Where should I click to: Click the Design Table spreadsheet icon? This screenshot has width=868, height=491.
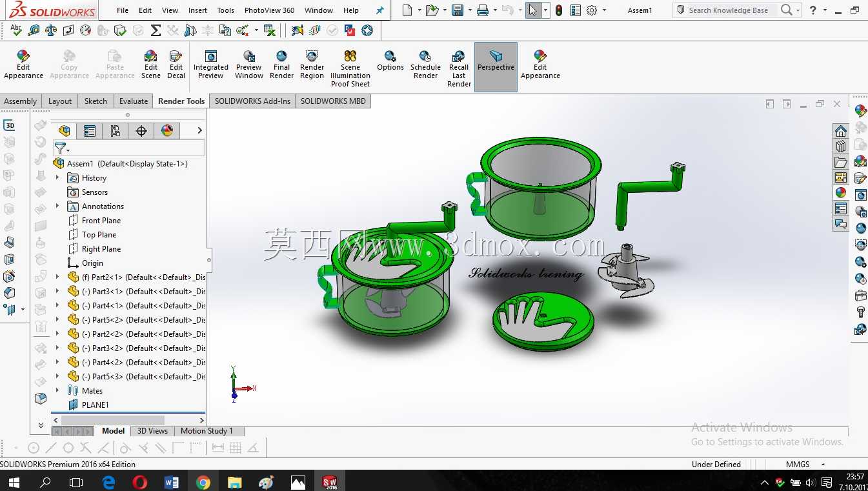point(270,30)
